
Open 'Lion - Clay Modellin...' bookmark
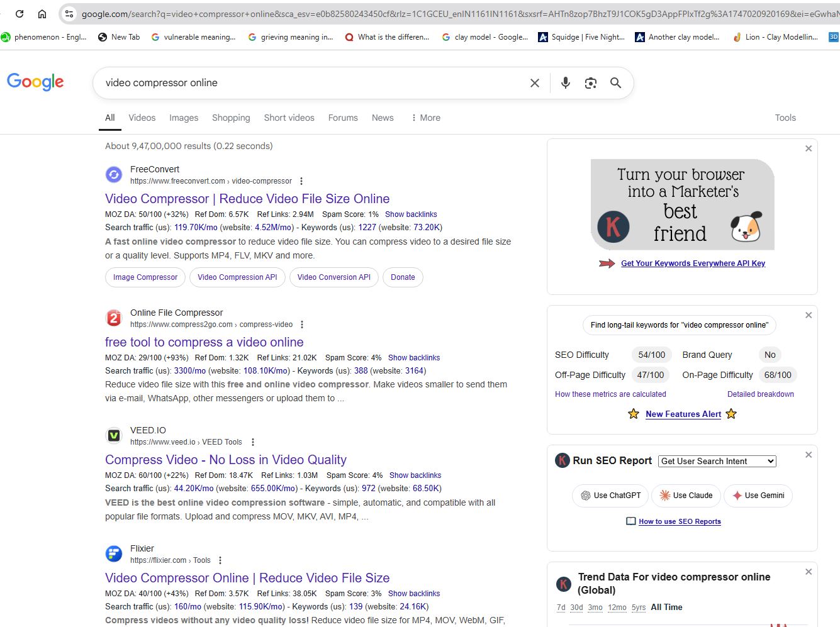[x=775, y=37]
